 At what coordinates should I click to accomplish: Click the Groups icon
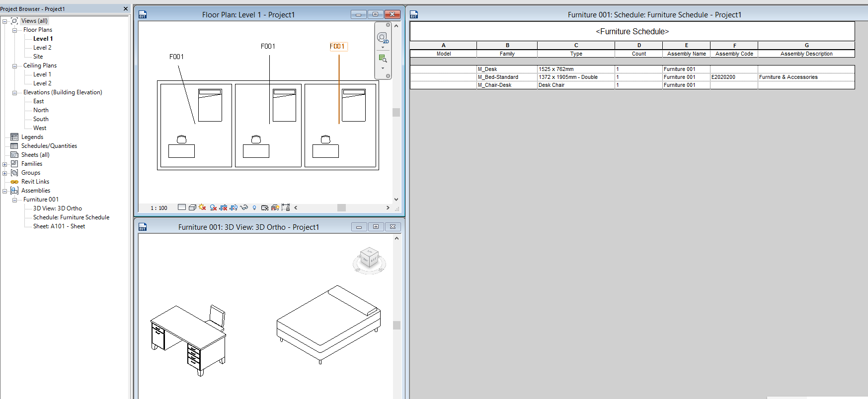point(14,173)
